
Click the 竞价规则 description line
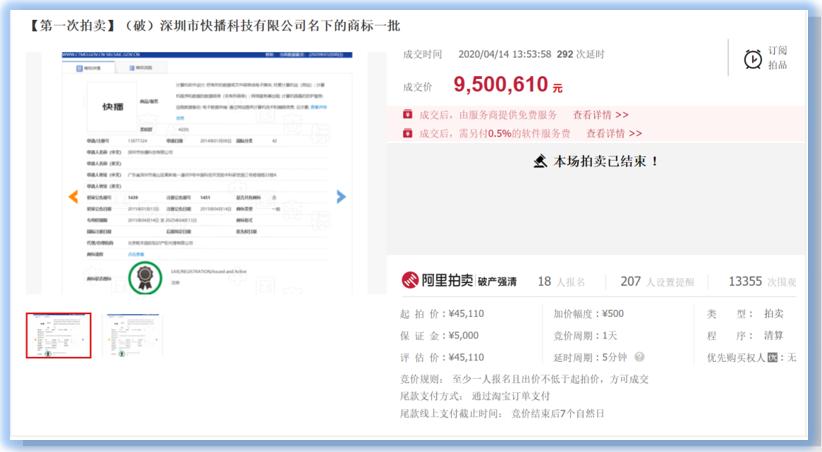point(524,379)
